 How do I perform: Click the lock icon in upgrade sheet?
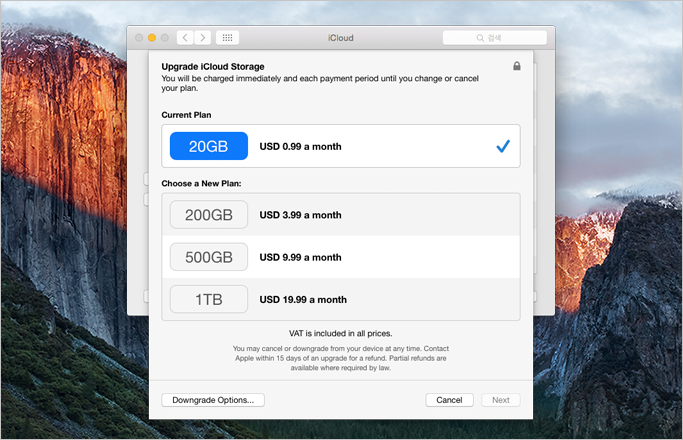[x=517, y=66]
